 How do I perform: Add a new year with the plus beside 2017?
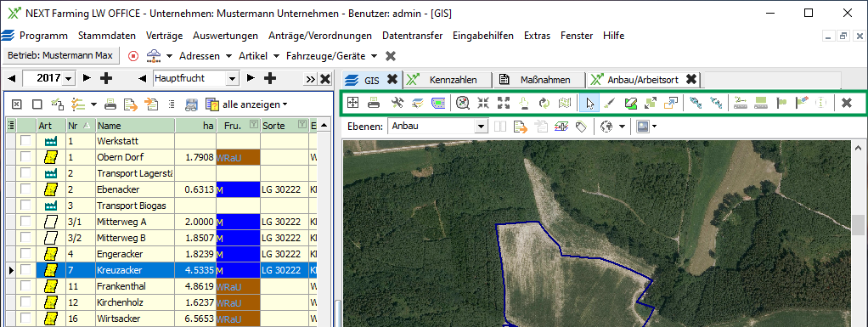coord(106,79)
